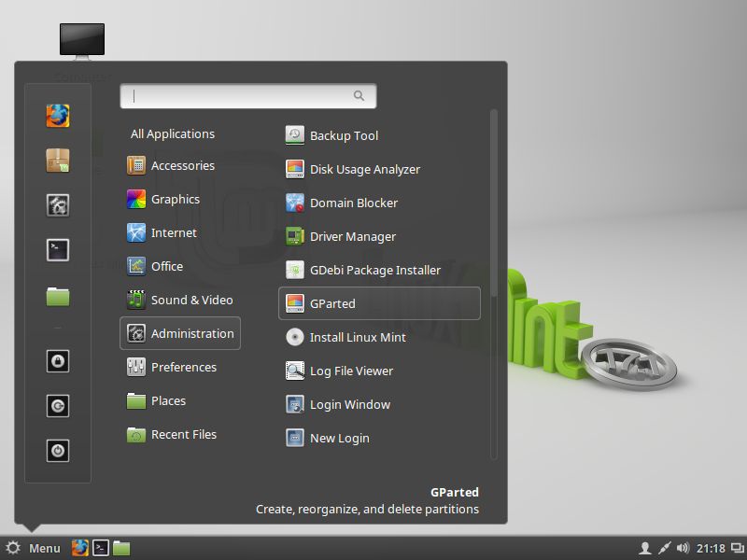Click the Accessories calculator icon
The height and width of the screenshot is (560, 747).
136,166
